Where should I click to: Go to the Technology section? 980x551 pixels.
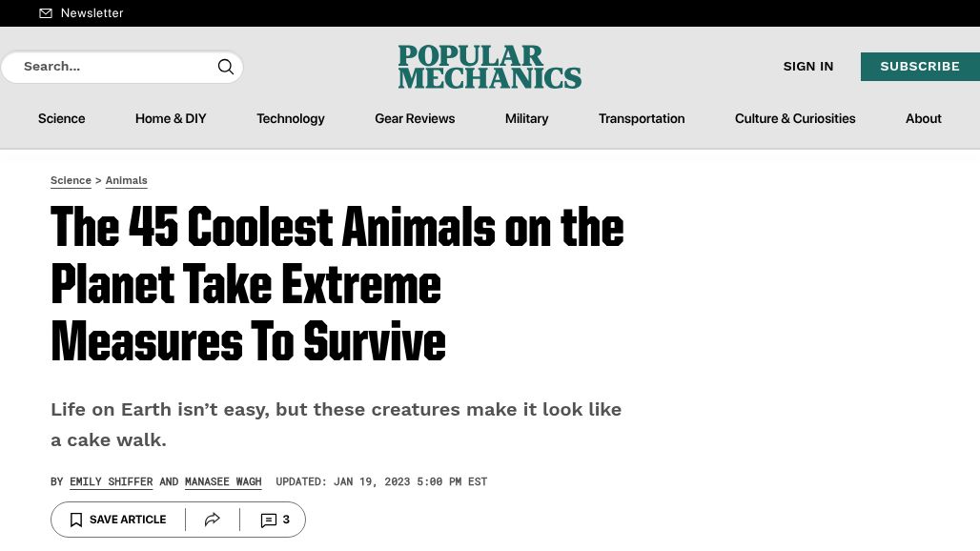tap(291, 118)
